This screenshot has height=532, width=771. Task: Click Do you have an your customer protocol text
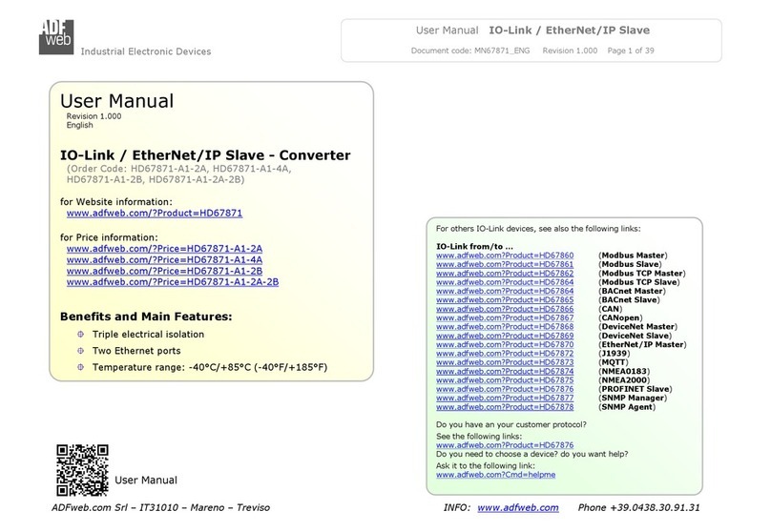tap(511, 424)
